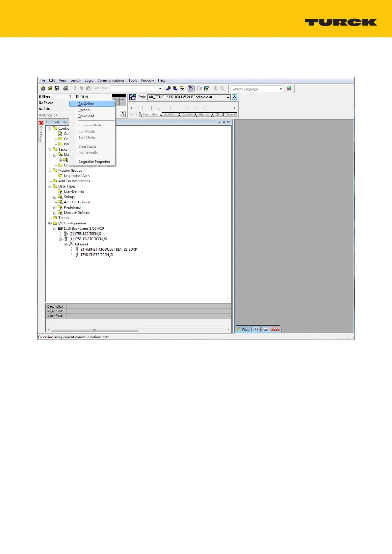Select ETHERNET-MODULE TBEN_S1_8DXP in tree
392x554 pixels.
tap(109, 250)
